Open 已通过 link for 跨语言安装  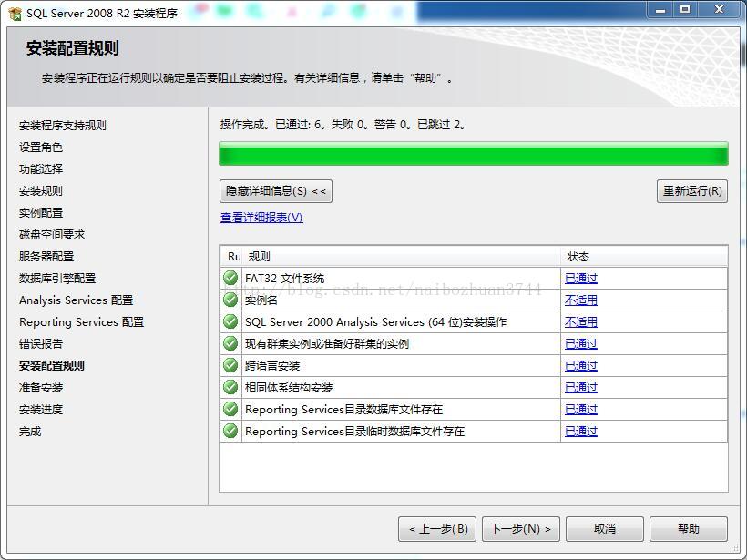click(x=580, y=366)
